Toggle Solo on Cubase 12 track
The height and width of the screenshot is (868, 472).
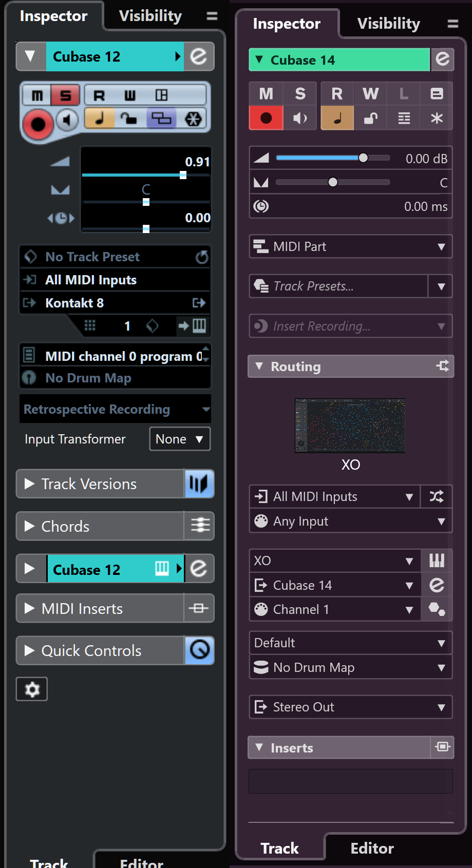[65, 95]
